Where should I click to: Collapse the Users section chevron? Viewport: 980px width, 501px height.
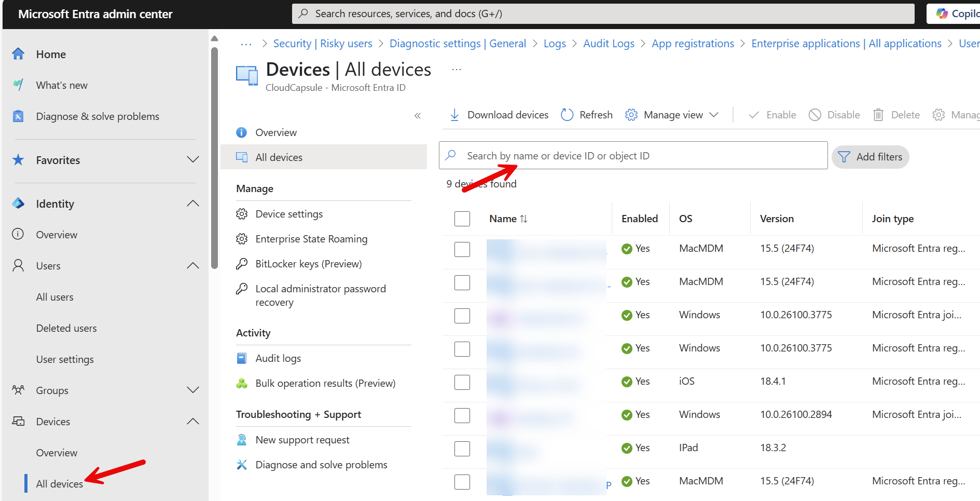tap(193, 265)
